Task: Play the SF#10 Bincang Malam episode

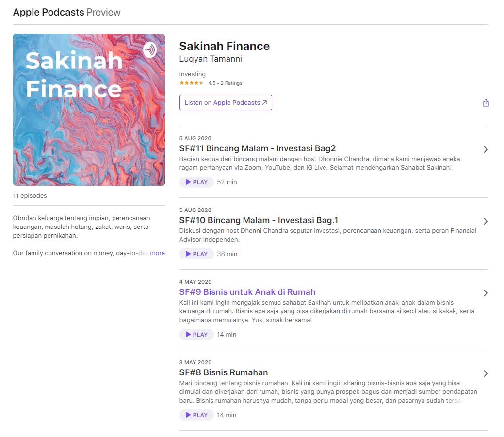Action: pyautogui.click(x=196, y=254)
